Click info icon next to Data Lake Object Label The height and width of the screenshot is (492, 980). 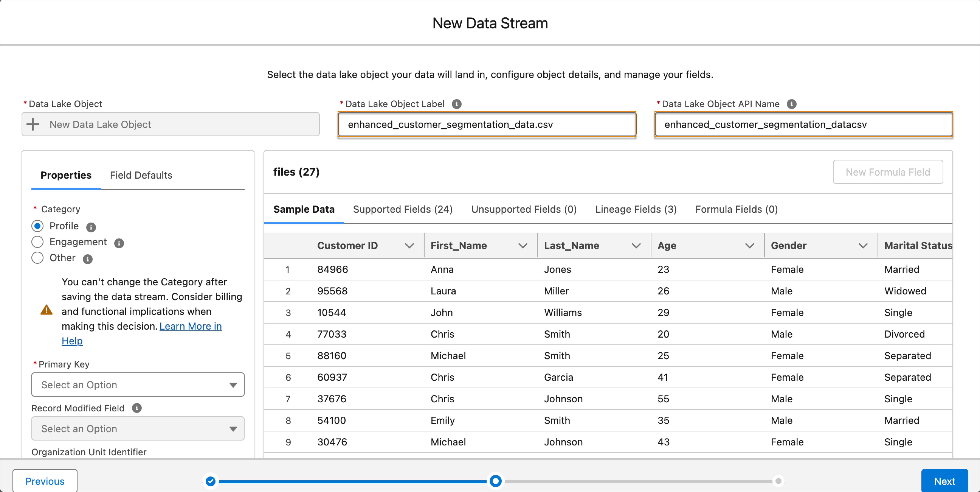point(456,104)
